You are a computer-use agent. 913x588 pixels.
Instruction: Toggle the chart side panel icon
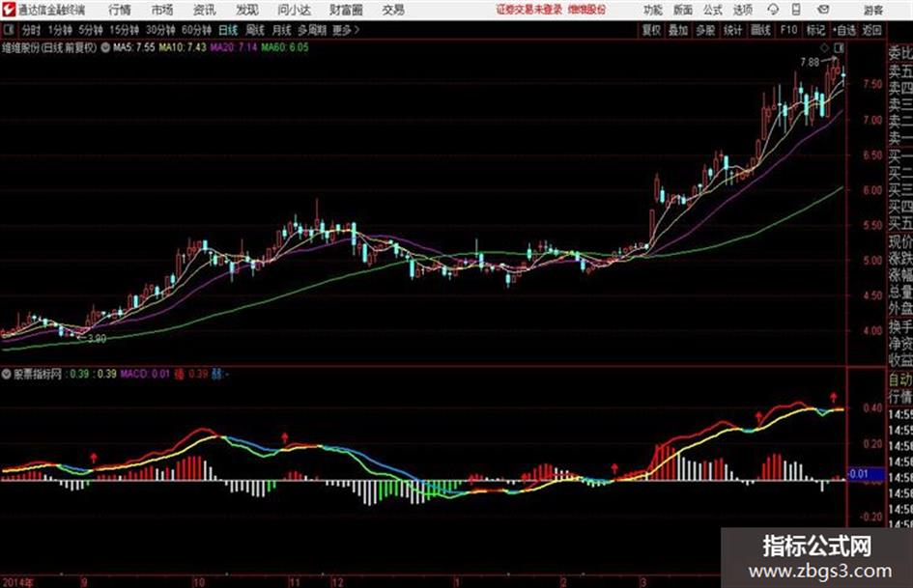point(839,47)
